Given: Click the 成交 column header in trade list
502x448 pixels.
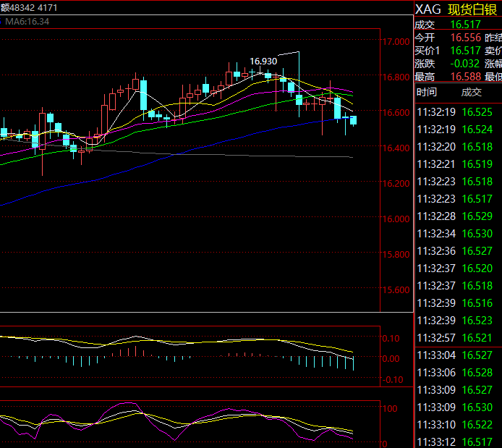Looking at the screenshot, I should (472, 92).
